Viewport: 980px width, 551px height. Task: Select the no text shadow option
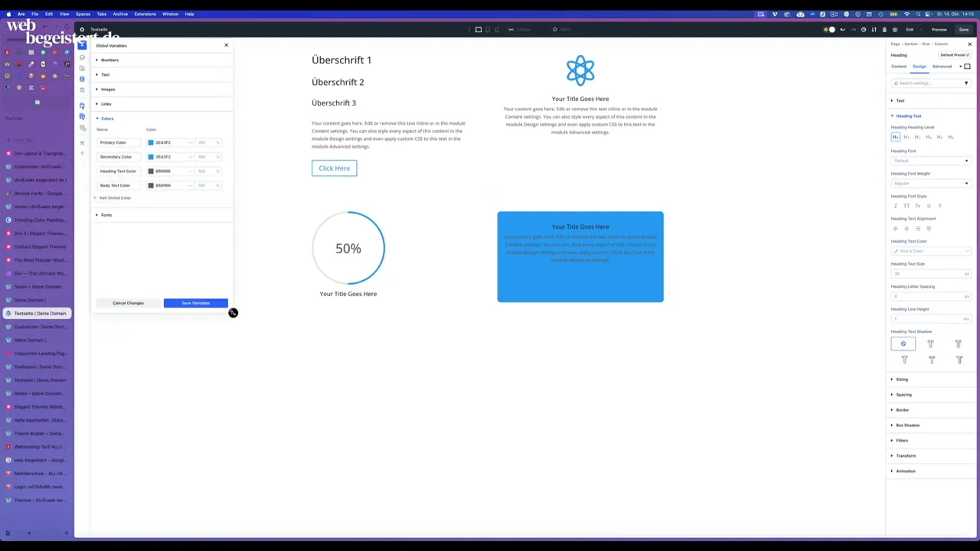903,344
